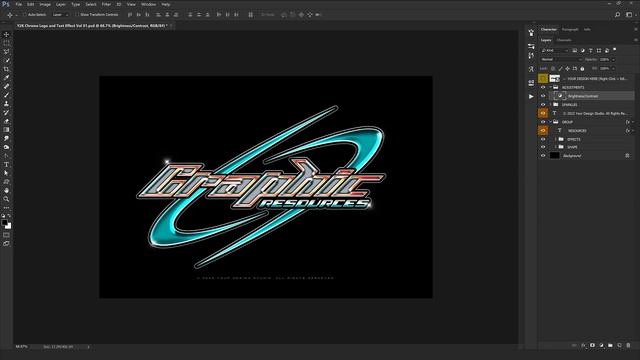Click the foreground color swatch
The image size is (640, 360).
coord(4,223)
